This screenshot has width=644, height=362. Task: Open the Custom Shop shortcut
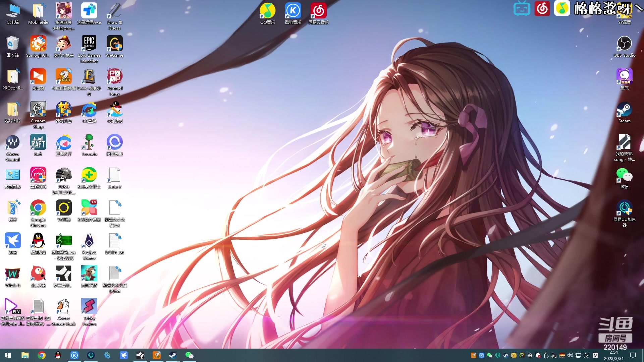pos(38,115)
